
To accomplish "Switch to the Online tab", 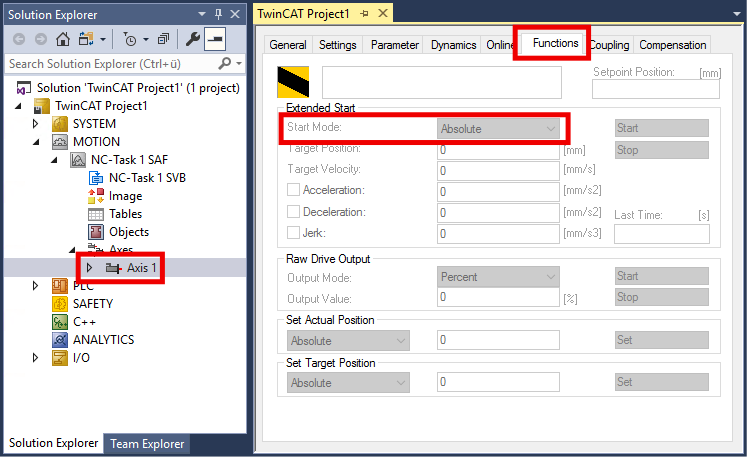I will pyautogui.click(x=499, y=45).
